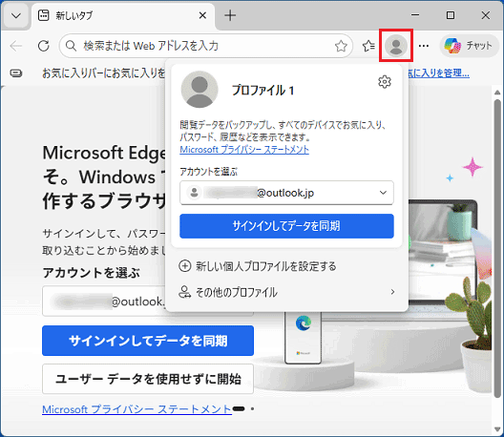Open the Copilot チャット button
504x437 pixels.
coord(469,46)
